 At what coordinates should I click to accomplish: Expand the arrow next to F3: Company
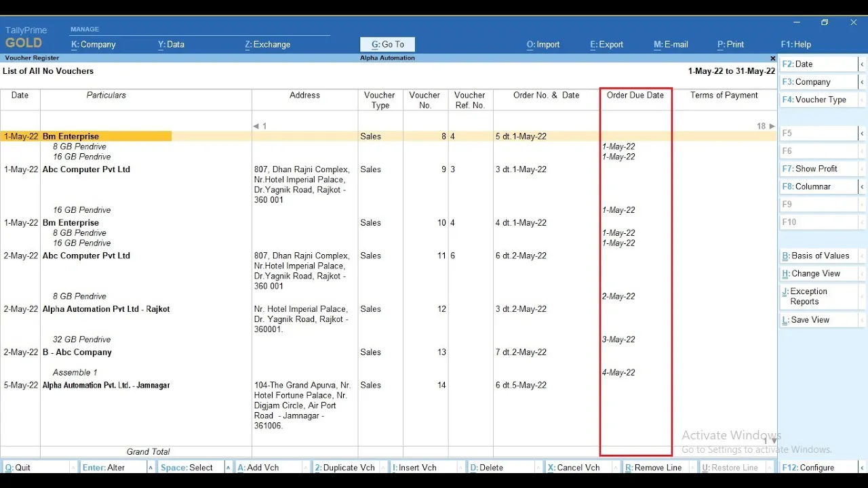[862, 82]
